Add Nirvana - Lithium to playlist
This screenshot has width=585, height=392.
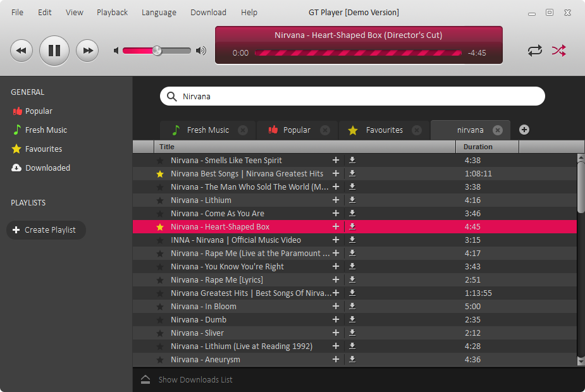336,200
